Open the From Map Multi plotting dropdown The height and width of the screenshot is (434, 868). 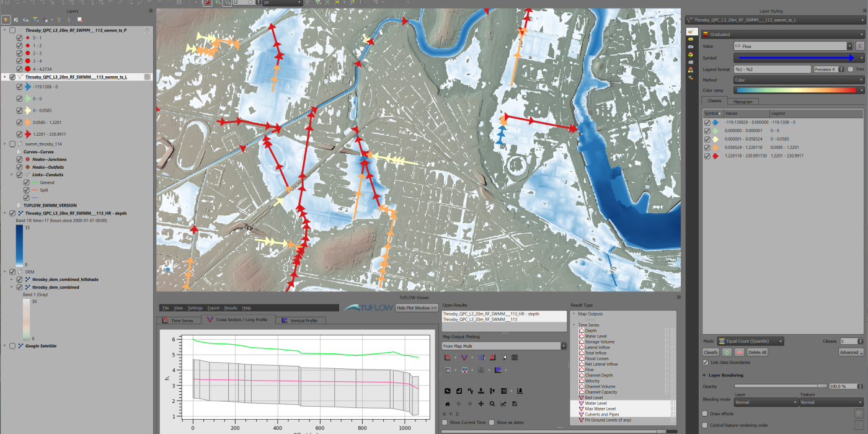(x=504, y=346)
